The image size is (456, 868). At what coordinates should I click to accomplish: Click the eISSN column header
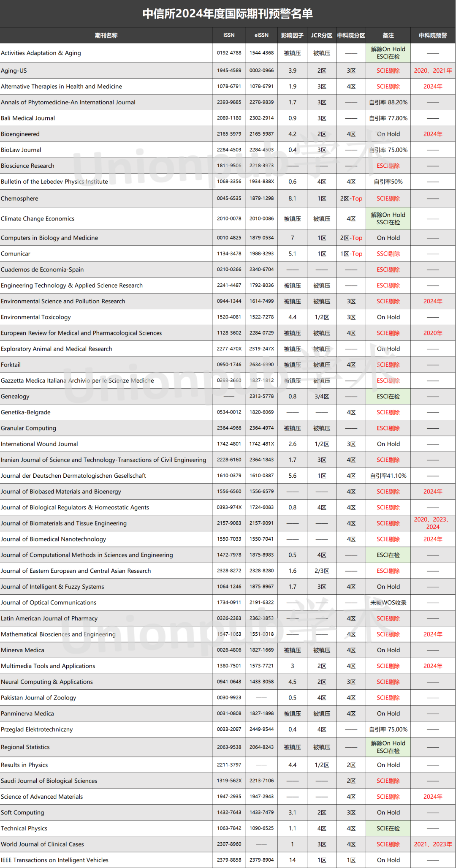coord(261,35)
